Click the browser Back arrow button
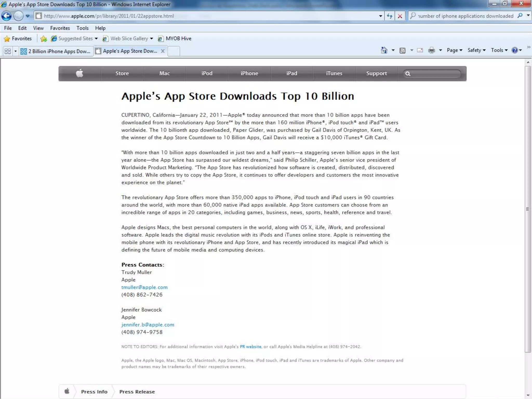532x399 pixels. (x=6, y=16)
